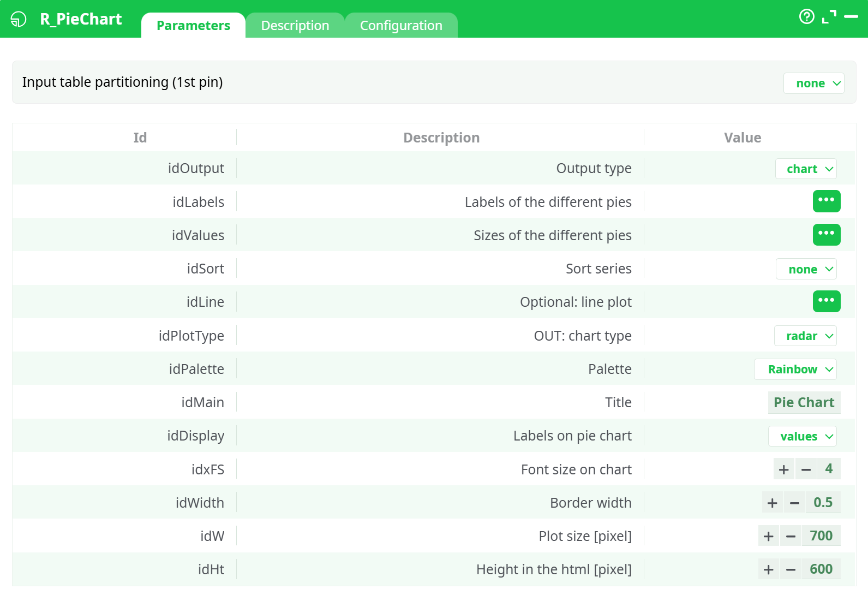Viewport: 868px width, 595px height.
Task: Open the help question mark icon
Action: point(806,17)
